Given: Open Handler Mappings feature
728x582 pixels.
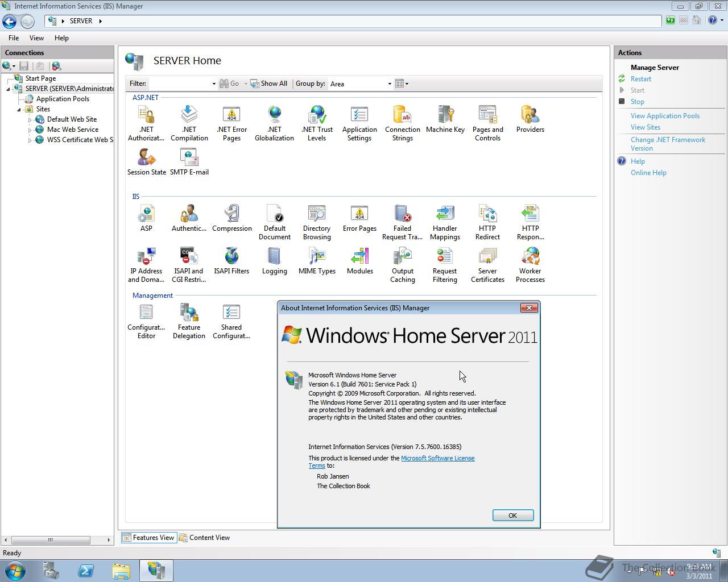Looking at the screenshot, I should pyautogui.click(x=445, y=222).
